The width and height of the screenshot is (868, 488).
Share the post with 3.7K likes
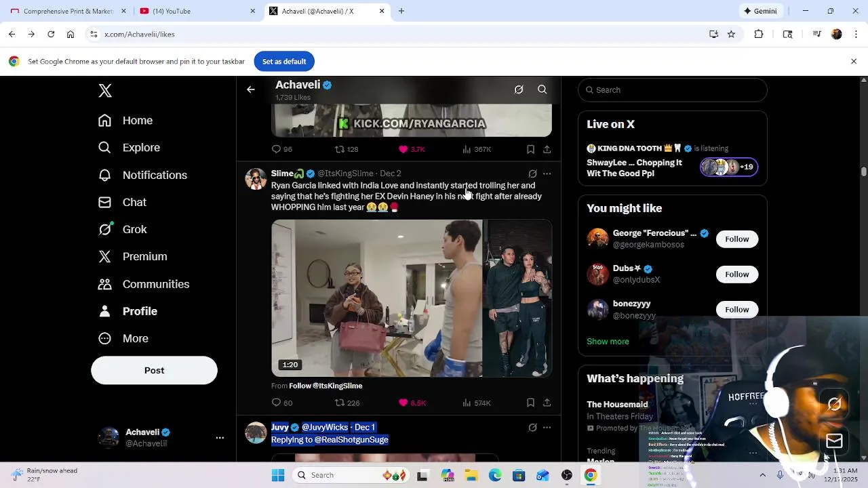(x=547, y=149)
